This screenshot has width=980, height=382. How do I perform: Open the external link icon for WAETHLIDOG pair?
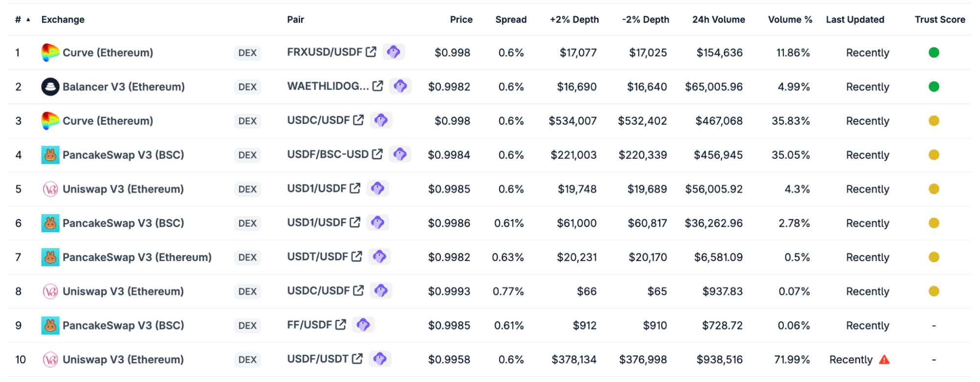pyautogui.click(x=377, y=86)
